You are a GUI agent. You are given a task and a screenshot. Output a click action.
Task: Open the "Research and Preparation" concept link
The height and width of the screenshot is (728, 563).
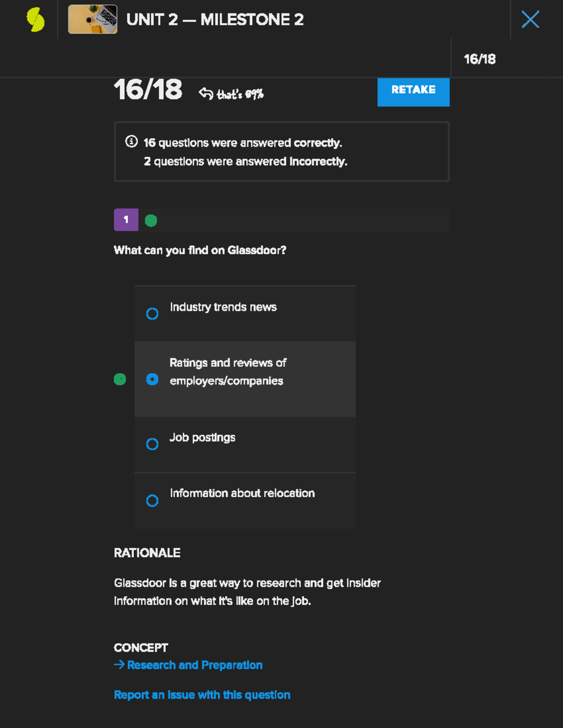[195, 665]
